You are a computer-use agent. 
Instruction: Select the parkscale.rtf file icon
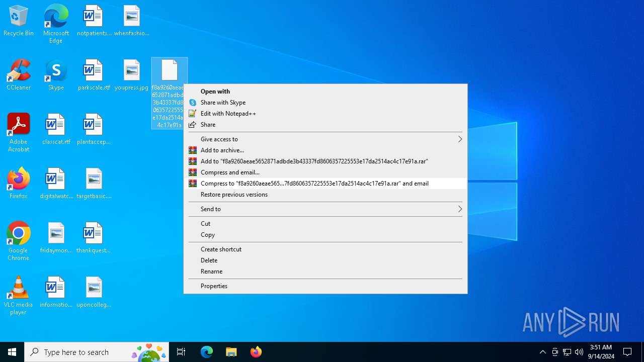[x=94, y=75]
